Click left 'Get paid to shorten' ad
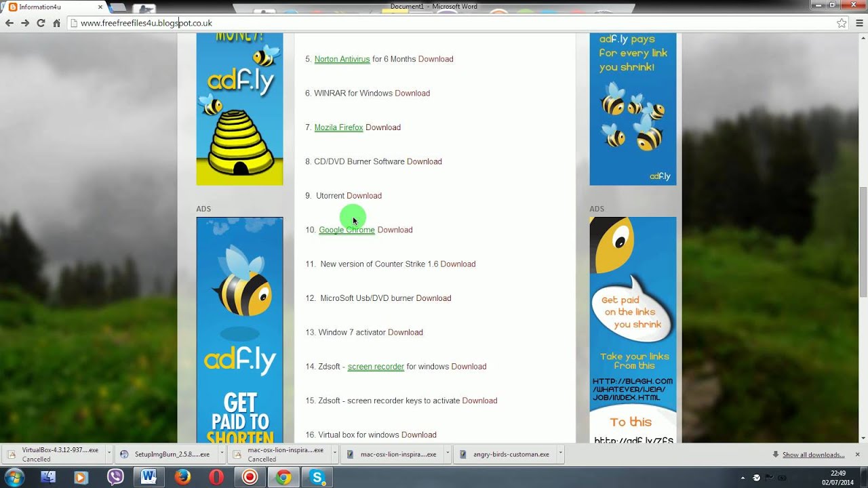This screenshot has width=868, height=488. pos(239,330)
